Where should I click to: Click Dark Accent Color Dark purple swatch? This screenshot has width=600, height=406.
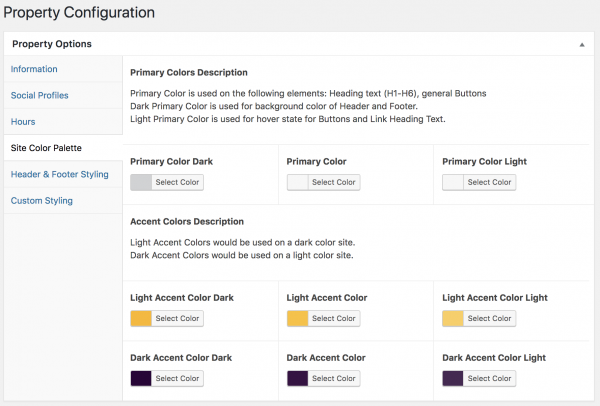tap(141, 379)
